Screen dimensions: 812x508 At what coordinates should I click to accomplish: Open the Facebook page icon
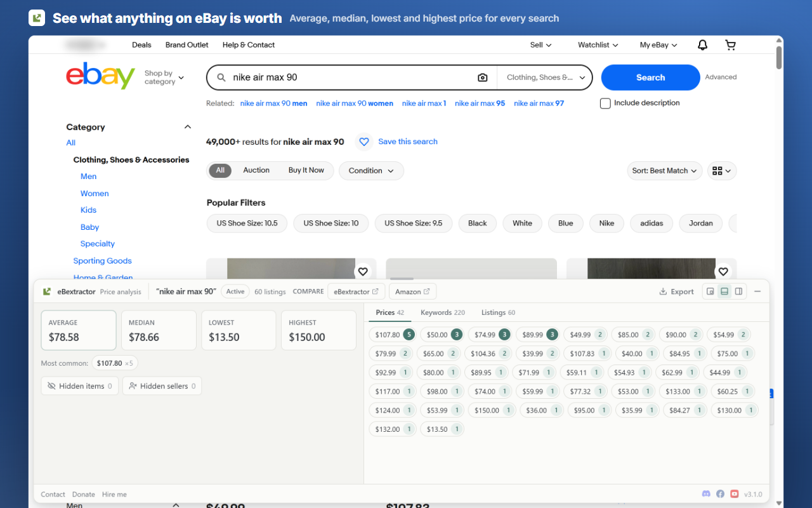pyautogui.click(x=720, y=494)
